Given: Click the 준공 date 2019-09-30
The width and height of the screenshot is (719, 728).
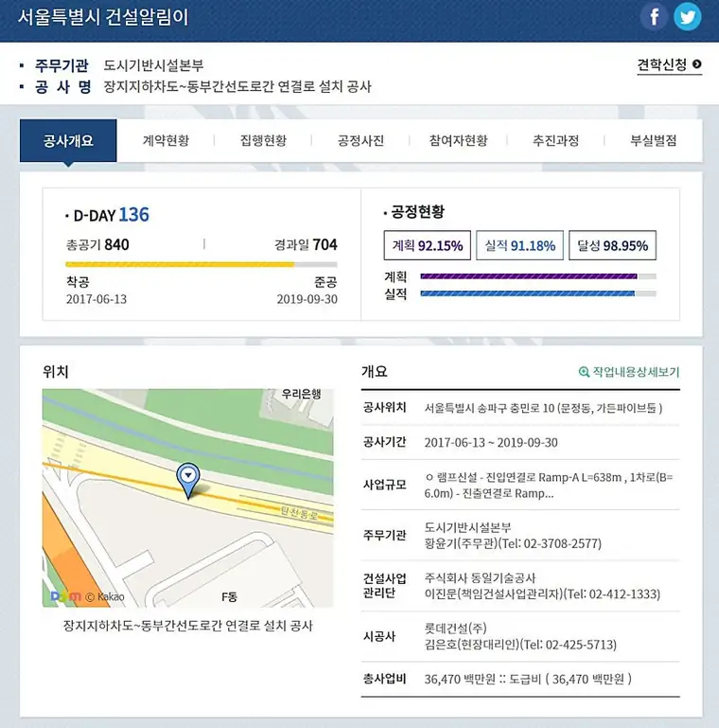Looking at the screenshot, I should [307, 299].
